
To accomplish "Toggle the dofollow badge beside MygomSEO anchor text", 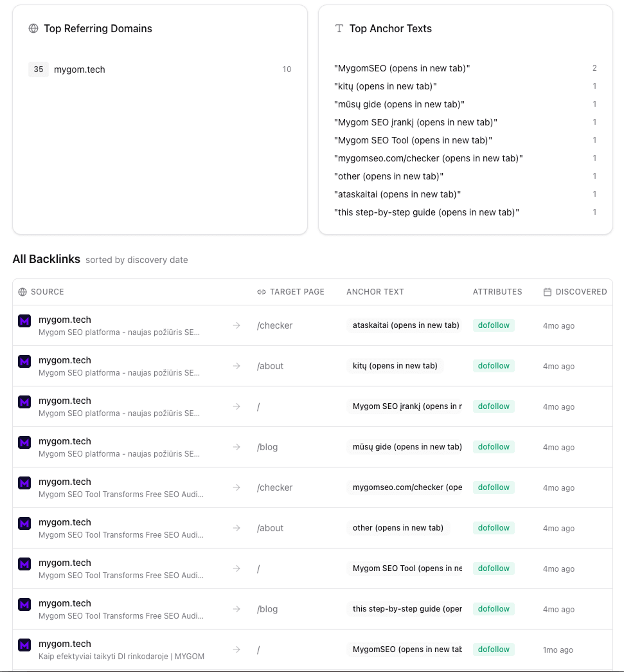I will click(x=494, y=649).
